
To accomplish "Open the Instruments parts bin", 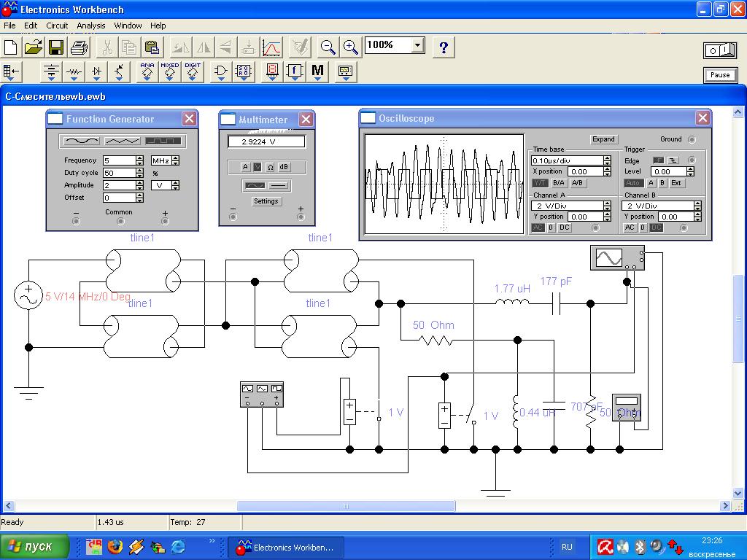I will [x=345, y=71].
